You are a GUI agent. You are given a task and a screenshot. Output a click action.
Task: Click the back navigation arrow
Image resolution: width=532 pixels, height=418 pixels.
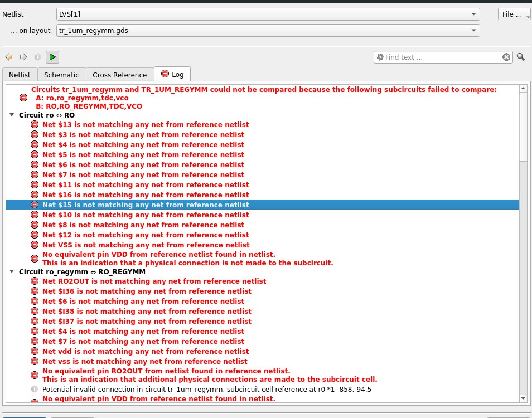(x=9, y=57)
